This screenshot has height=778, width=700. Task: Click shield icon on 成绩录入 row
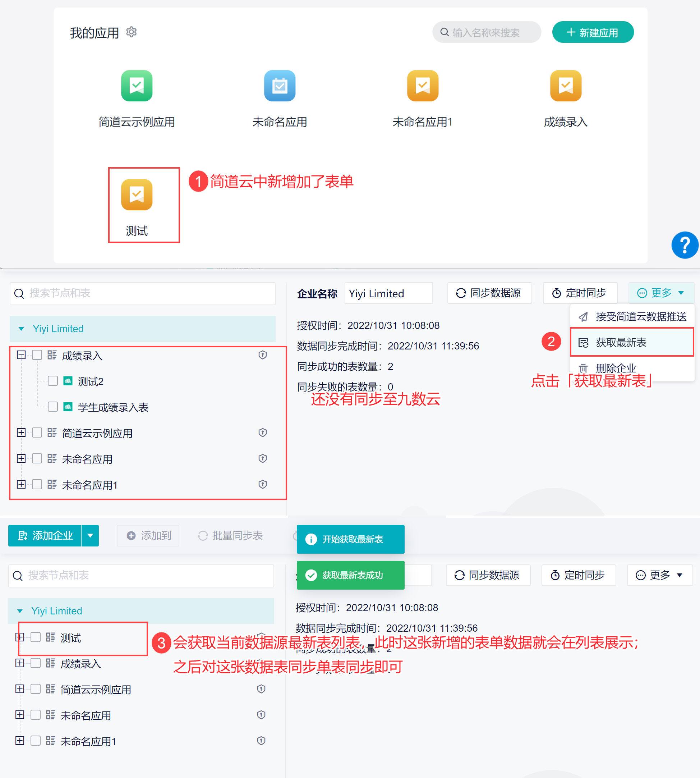(x=263, y=355)
